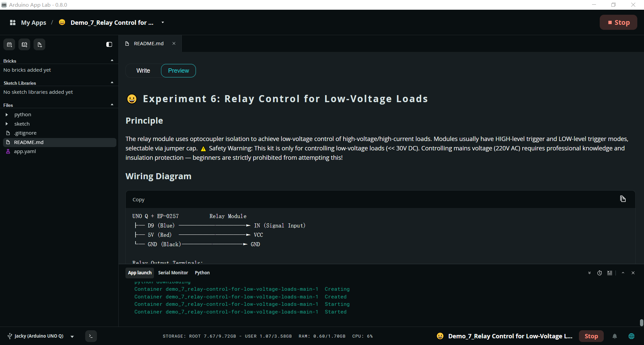Image resolution: width=644 pixels, height=345 pixels.
Task: Copy the wiring diagram code block
Action: click(623, 199)
